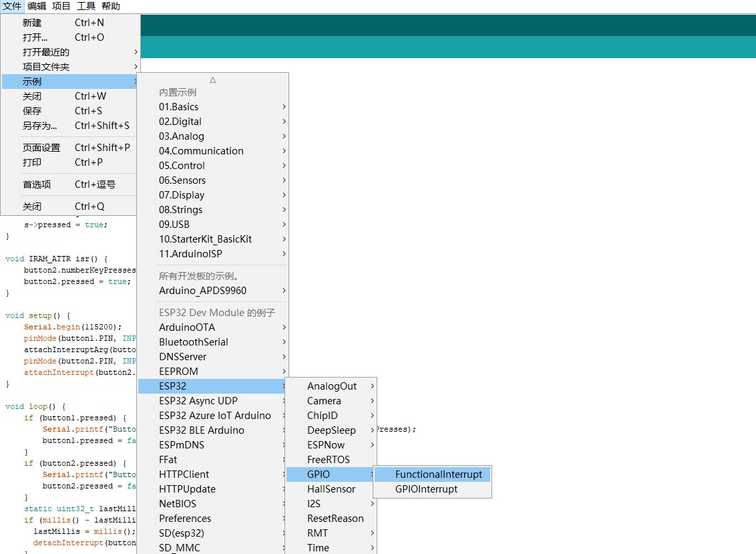Image resolution: width=756 pixels, height=554 pixels.
Task: Expand the 01.Basics examples submenu
Action: (x=212, y=107)
